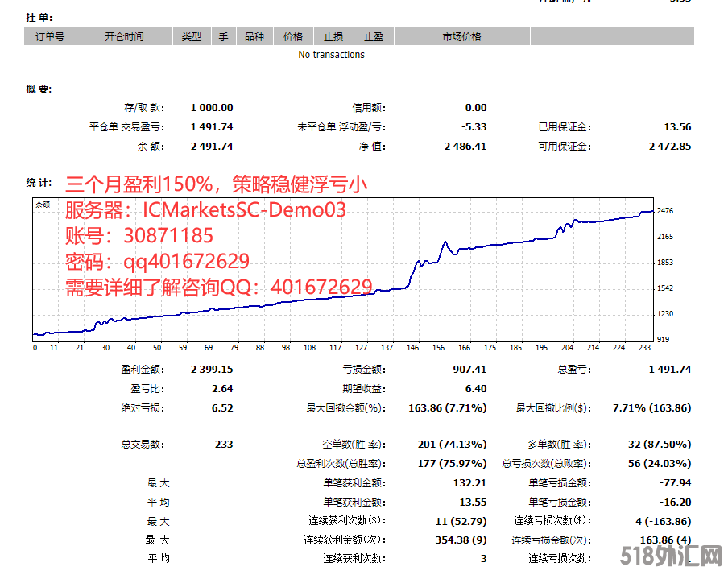The width and height of the screenshot is (728, 575).
Task: Click the 类型 column header
Action: click(192, 37)
